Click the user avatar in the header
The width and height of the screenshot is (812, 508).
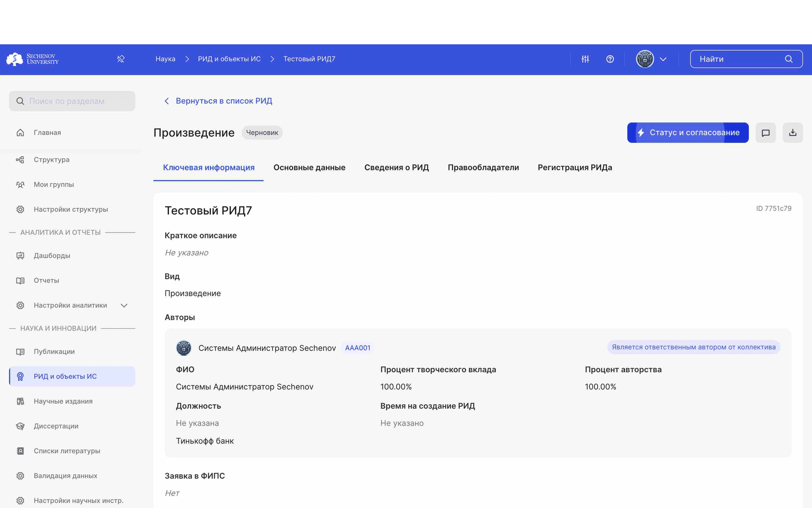point(645,59)
